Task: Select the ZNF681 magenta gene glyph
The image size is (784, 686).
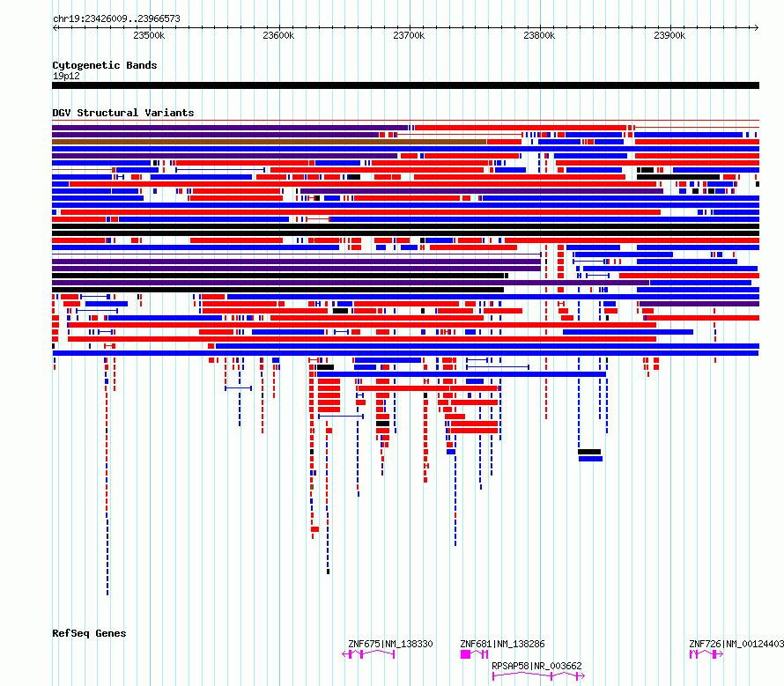Action: [474, 654]
